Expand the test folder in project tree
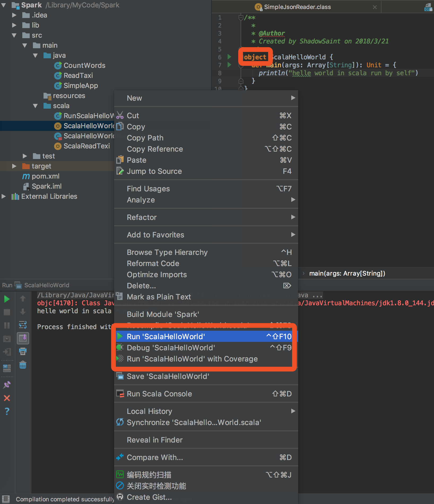 pos(25,156)
